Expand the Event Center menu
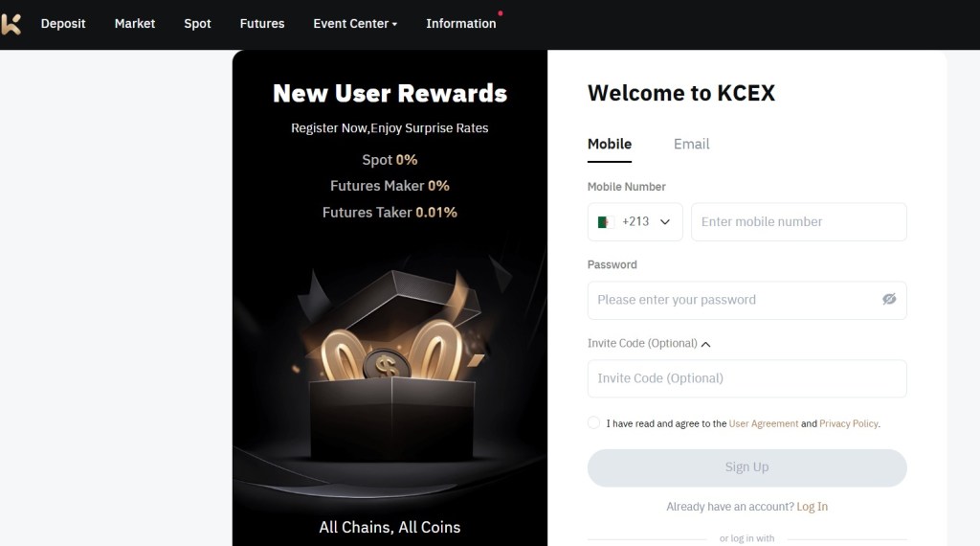Image resolution: width=980 pixels, height=546 pixels. 355,24
